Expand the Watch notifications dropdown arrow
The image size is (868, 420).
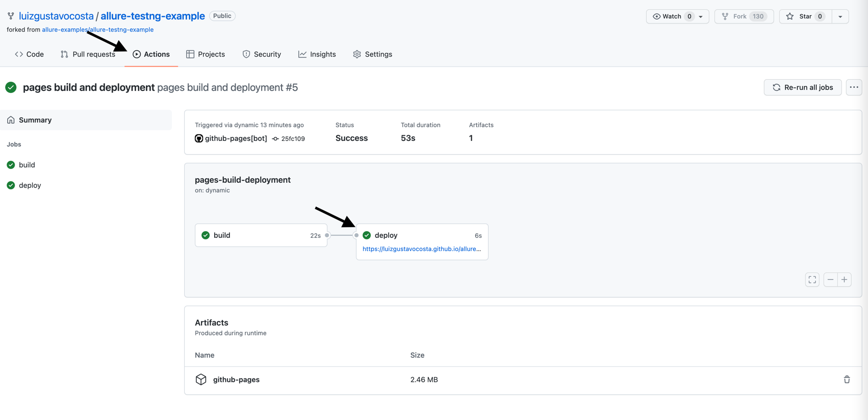701,16
